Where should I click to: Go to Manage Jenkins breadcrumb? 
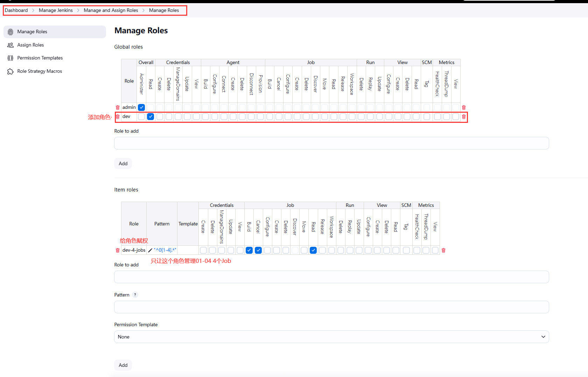tap(56, 10)
